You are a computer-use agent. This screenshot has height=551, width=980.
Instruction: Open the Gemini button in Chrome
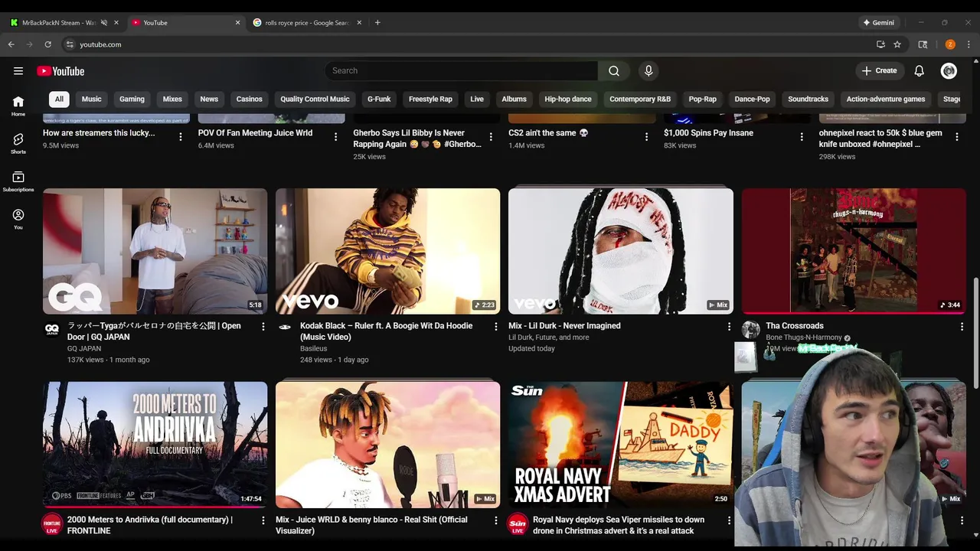click(x=878, y=23)
